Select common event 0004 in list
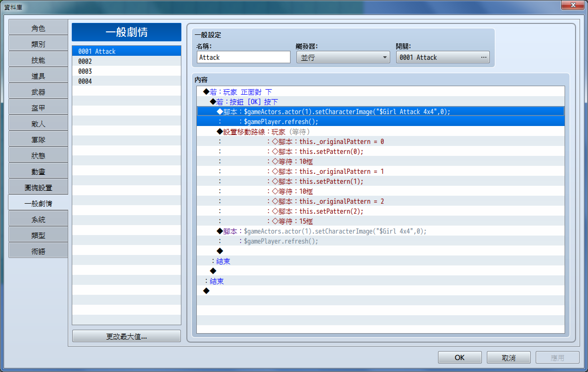Screen dimensions: 588x372 tap(127, 81)
